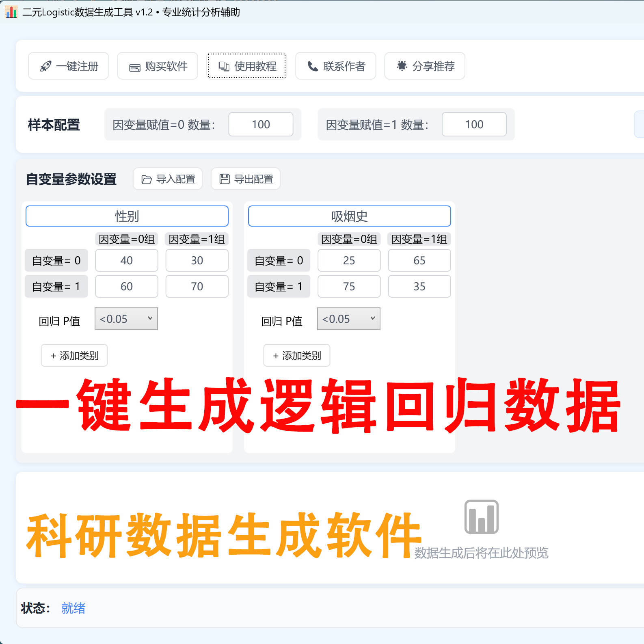Click the 一键注册 button

click(68, 66)
